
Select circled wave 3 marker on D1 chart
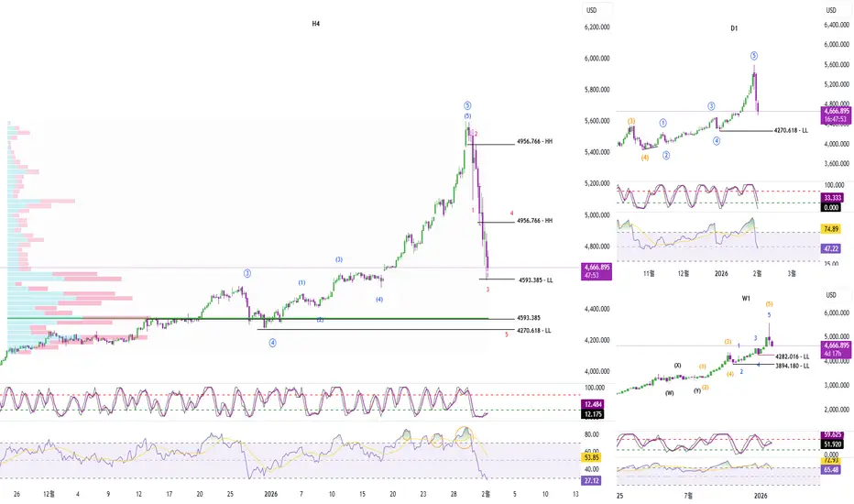click(x=711, y=106)
